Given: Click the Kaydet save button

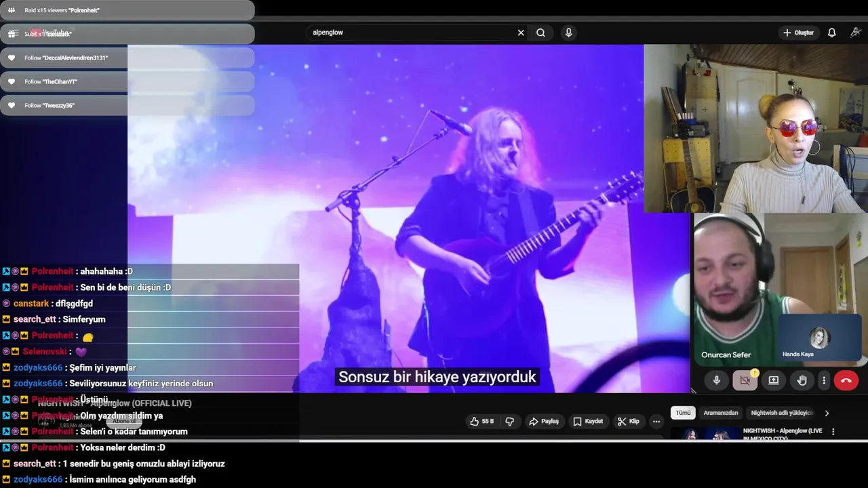Looking at the screenshot, I should pos(588,422).
